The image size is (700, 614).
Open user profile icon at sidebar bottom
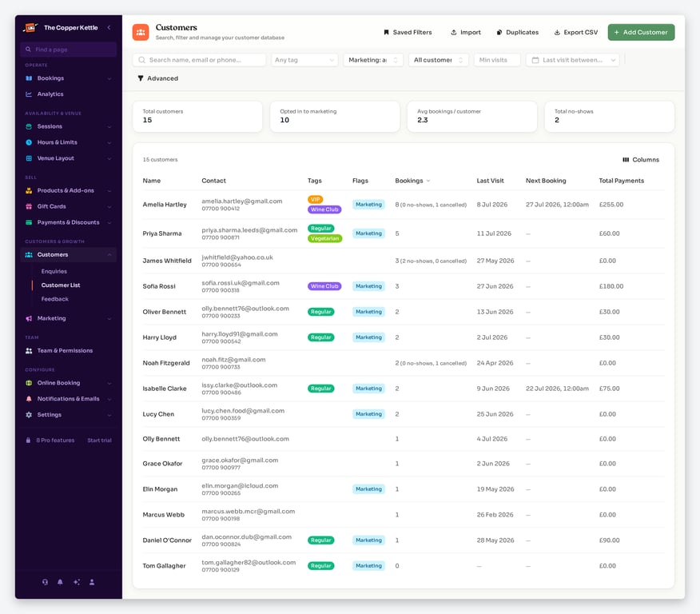[92, 582]
